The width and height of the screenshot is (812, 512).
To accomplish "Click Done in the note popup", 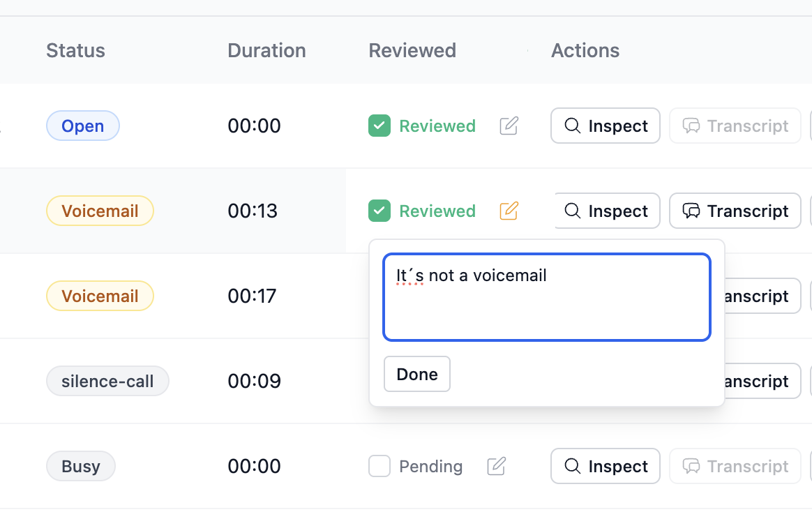I will (417, 374).
